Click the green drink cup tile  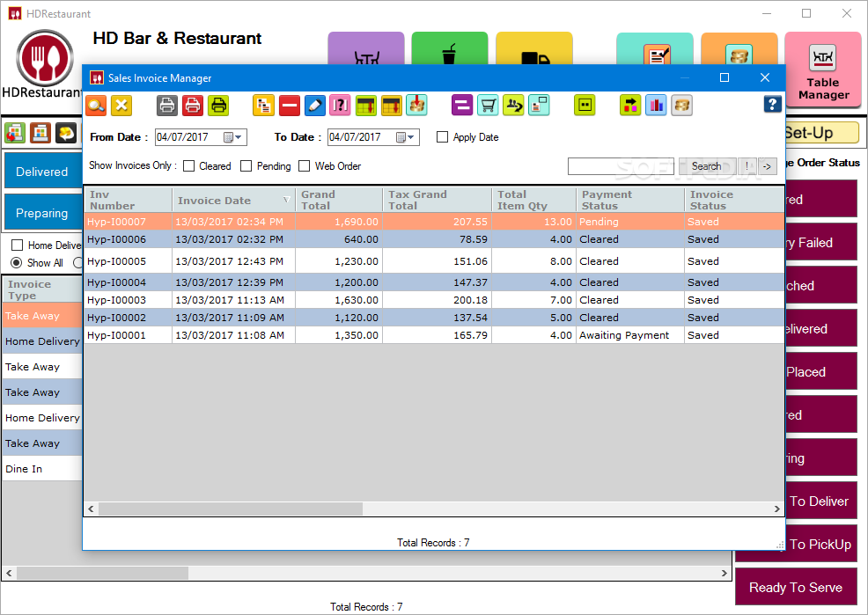pyautogui.click(x=450, y=48)
